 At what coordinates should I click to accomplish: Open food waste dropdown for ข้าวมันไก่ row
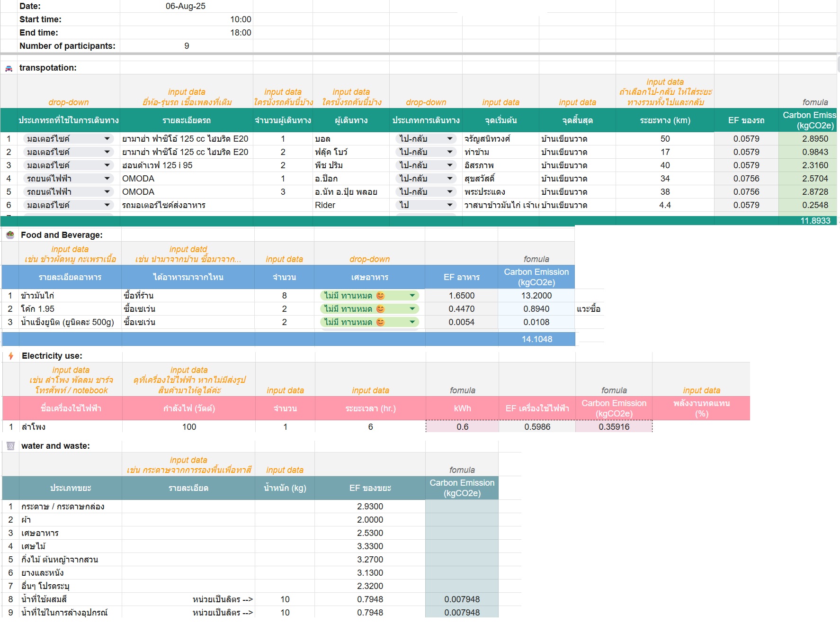point(412,296)
